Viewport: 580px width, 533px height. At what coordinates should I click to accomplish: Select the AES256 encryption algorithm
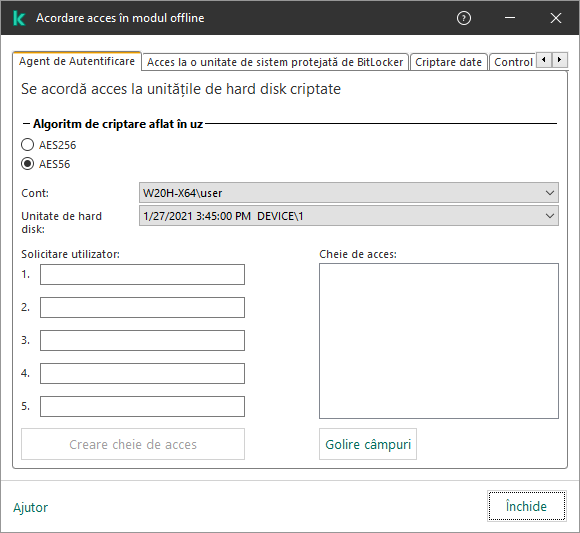27,145
